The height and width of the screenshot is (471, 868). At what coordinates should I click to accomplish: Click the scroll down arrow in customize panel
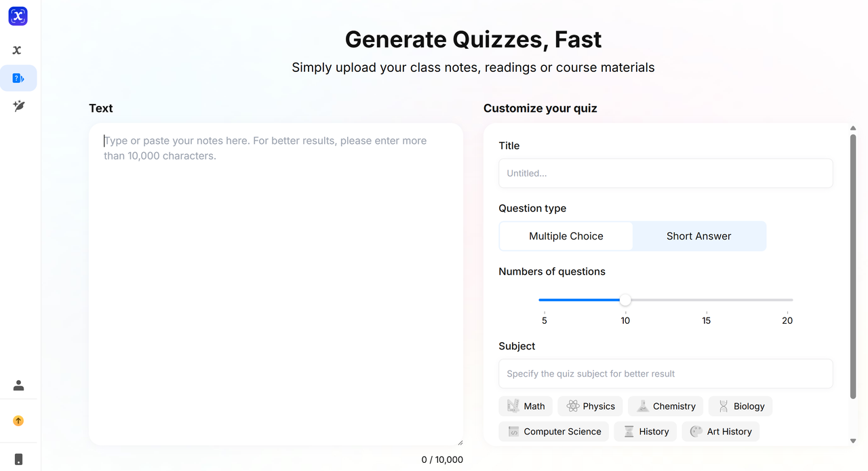(x=853, y=441)
